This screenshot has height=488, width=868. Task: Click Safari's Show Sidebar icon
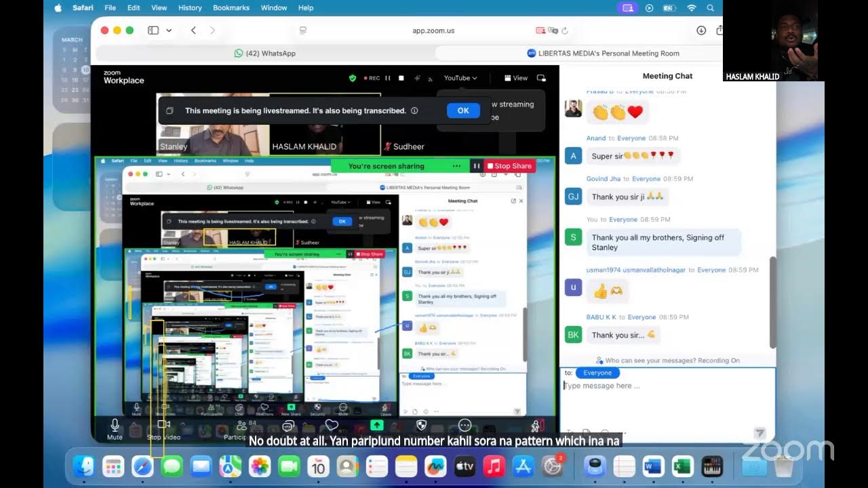(x=153, y=30)
